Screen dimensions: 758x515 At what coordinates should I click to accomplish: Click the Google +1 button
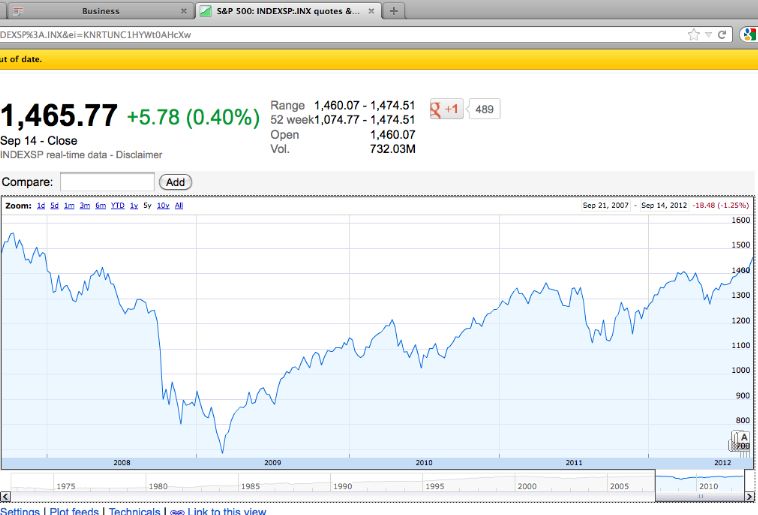coord(446,109)
